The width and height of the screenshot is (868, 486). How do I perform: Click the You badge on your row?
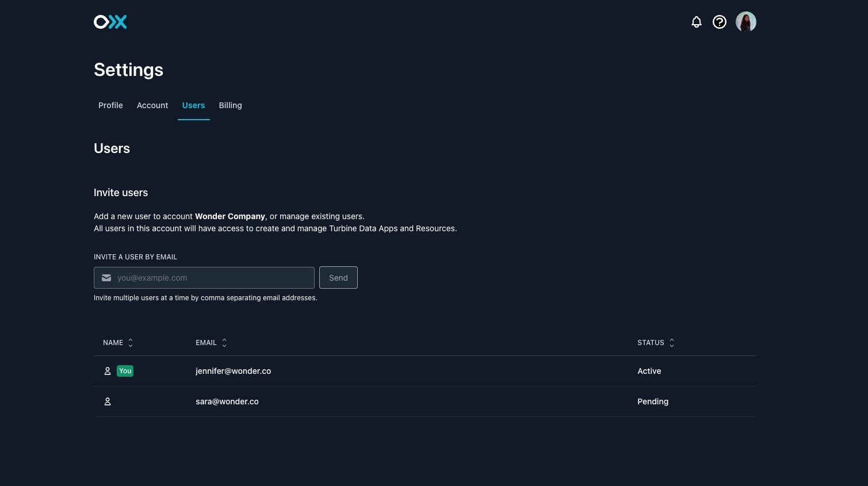[x=125, y=371]
